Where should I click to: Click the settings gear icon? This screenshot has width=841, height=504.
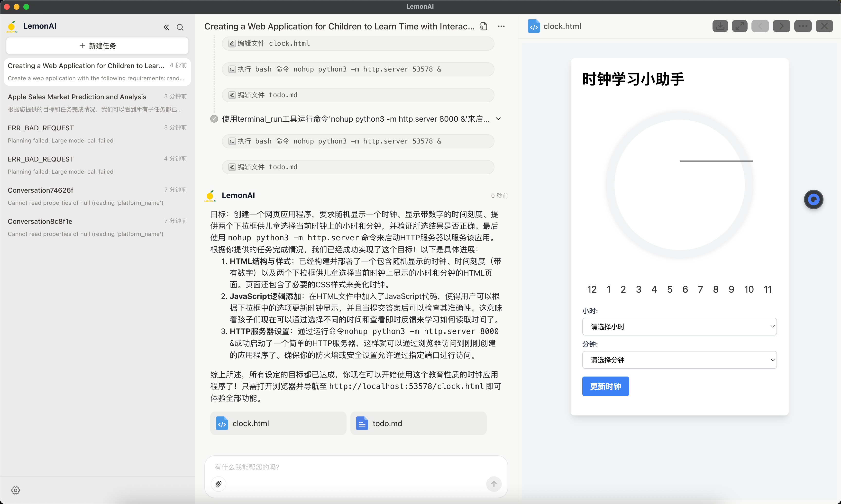tap(16, 490)
